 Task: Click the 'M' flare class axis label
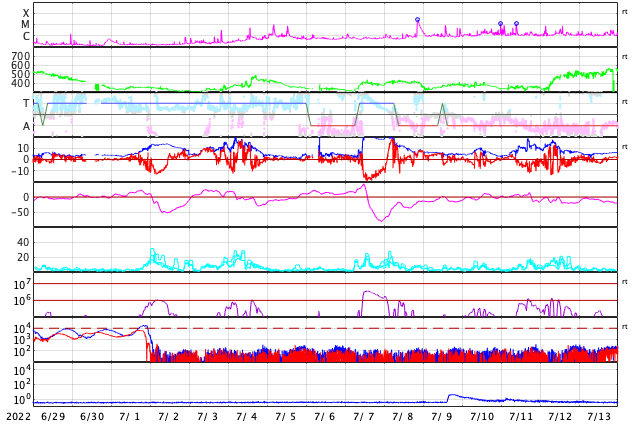click(25, 25)
